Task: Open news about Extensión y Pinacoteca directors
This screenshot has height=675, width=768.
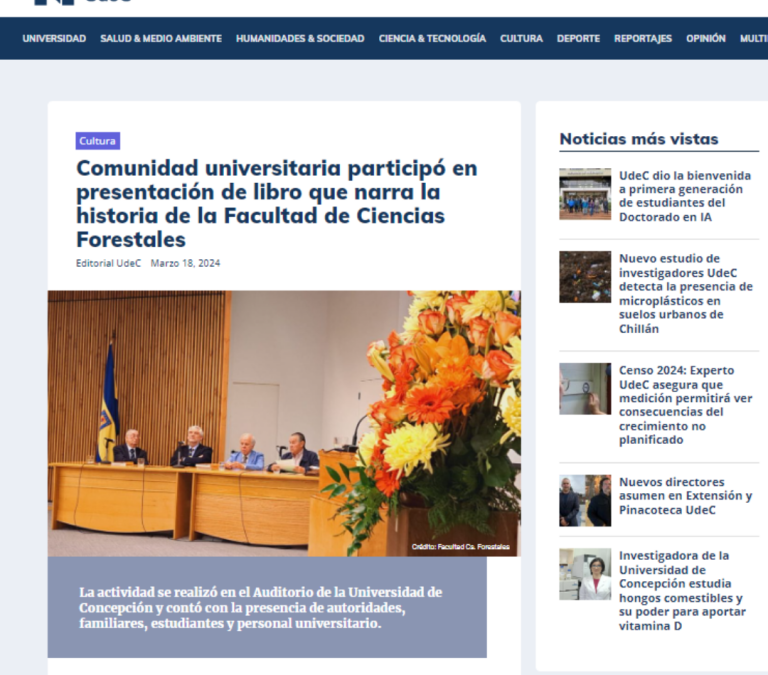Action: pos(686,496)
